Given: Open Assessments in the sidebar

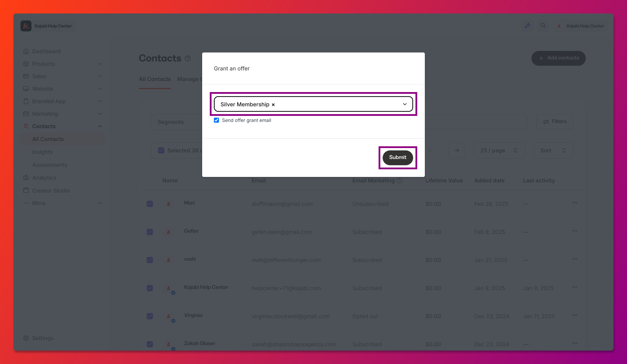Looking at the screenshot, I should point(49,165).
